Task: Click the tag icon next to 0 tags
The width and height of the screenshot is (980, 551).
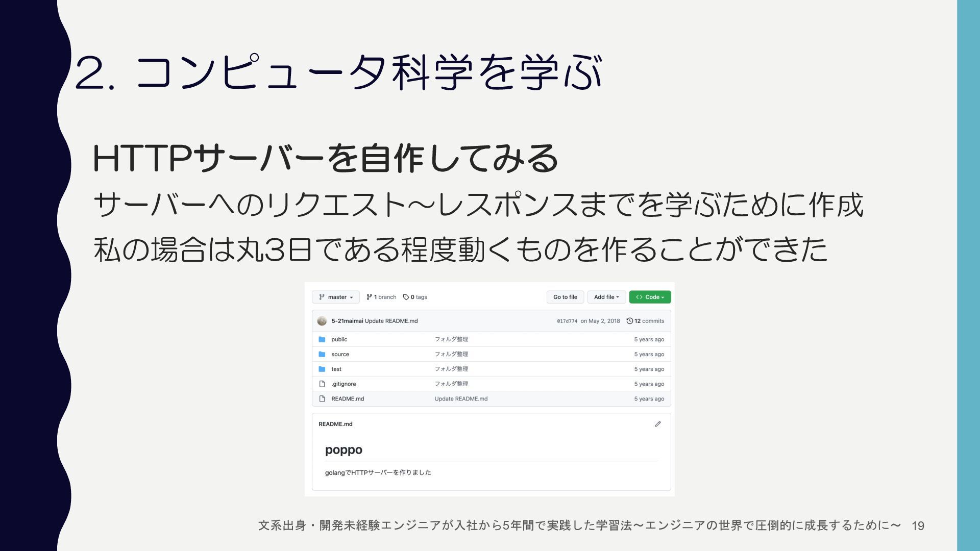Action: coord(406,297)
